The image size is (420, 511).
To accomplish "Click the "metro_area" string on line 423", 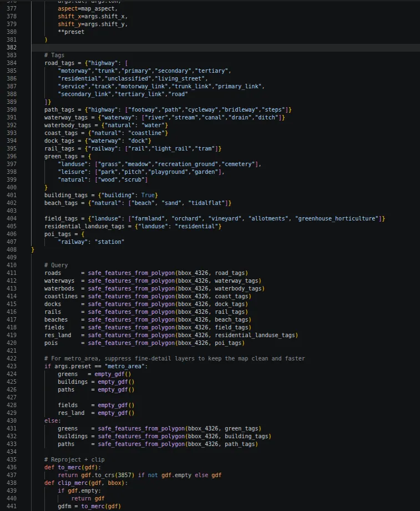I will point(125,367).
